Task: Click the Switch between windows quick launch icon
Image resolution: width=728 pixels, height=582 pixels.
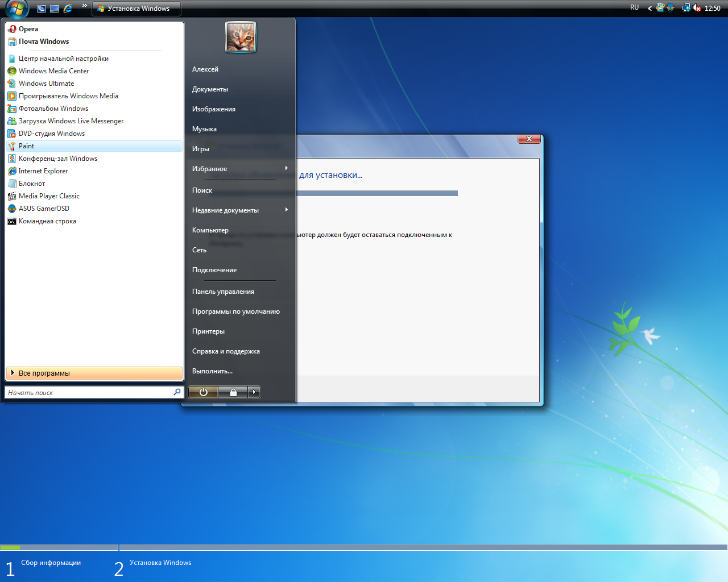Action: tap(41, 9)
